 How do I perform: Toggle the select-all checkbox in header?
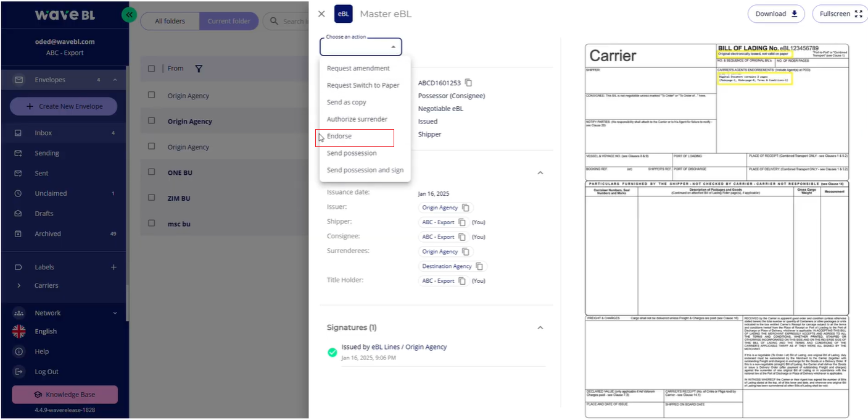(x=152, y=69)
